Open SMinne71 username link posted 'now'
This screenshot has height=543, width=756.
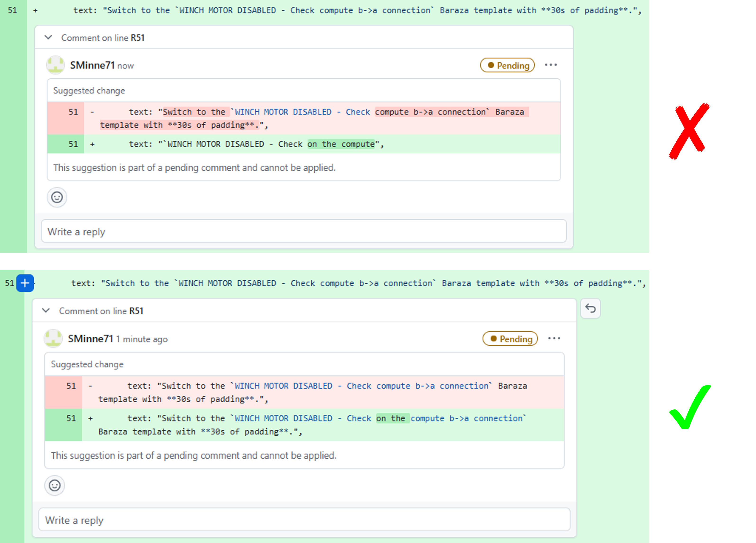(92, 65)
